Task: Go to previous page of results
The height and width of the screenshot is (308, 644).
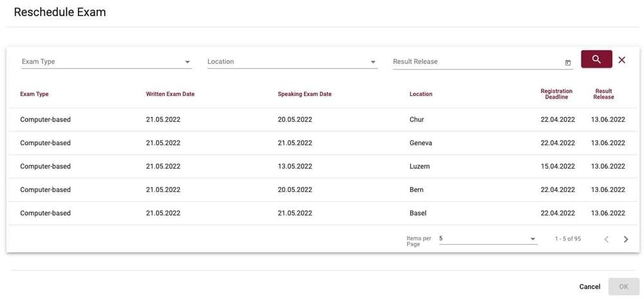Action: (x=606, y=239)
